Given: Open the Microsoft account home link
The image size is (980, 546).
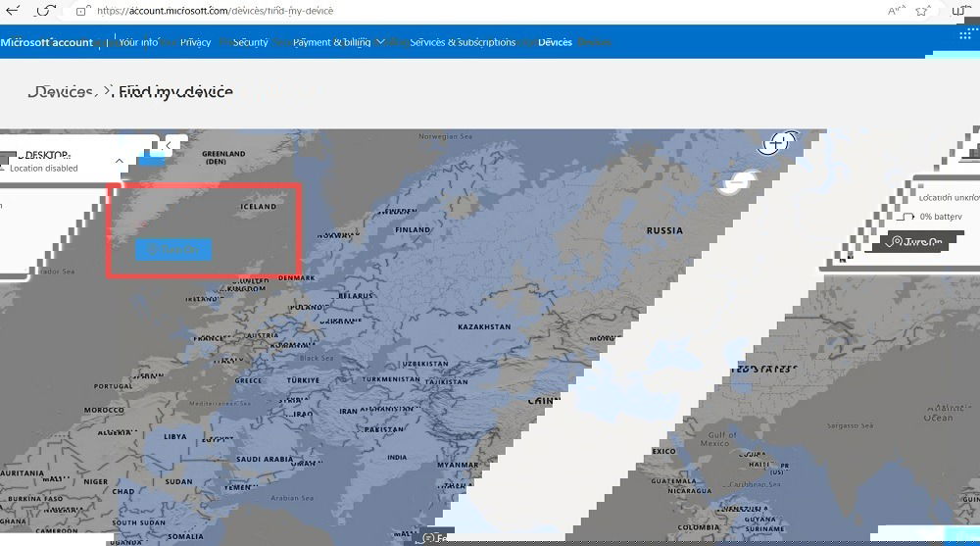Looking at the screenshot, I should 46,42.
